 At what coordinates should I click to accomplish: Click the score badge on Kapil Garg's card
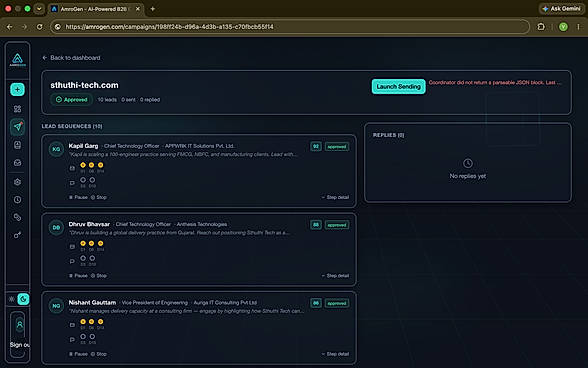click(x=316, y=146)
